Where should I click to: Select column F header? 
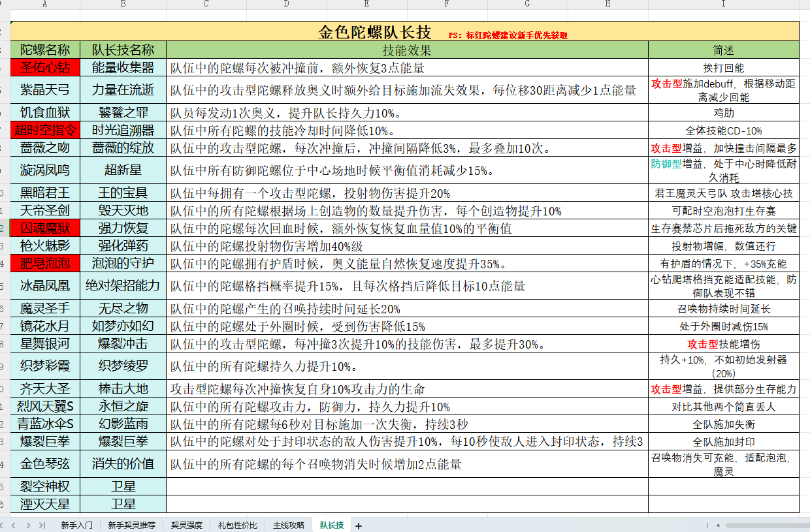tap(447, 5)
